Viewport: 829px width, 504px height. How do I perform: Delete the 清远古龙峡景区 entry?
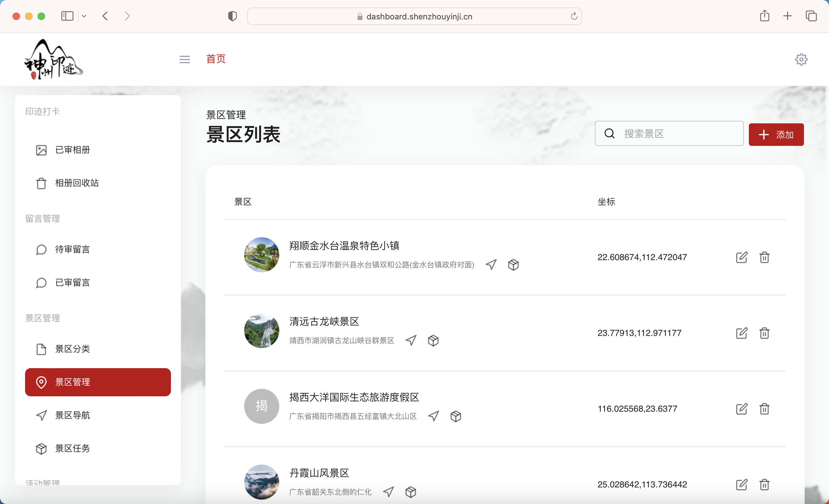(x=764, y=333)
